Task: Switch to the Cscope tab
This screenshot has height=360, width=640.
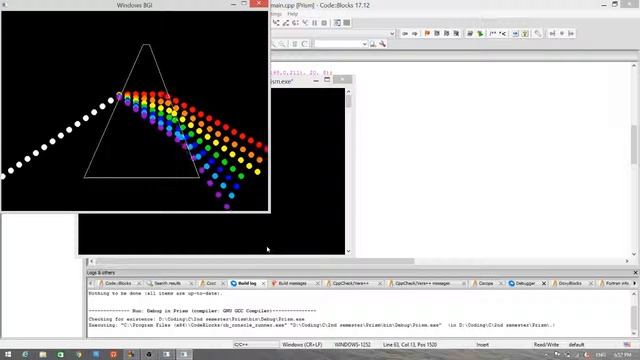Action: click(x=486, y=283)
